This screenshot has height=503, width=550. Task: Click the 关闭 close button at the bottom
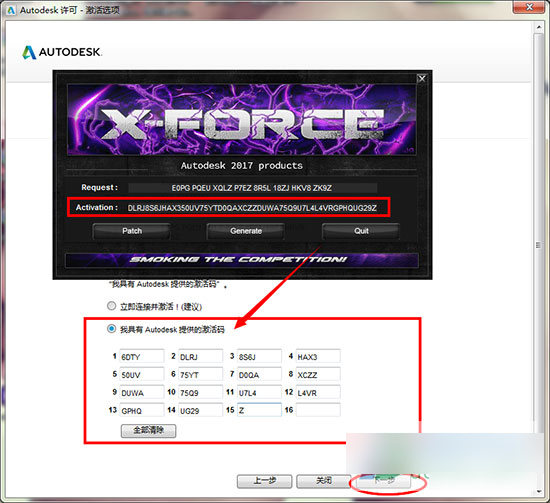point(323,481)
